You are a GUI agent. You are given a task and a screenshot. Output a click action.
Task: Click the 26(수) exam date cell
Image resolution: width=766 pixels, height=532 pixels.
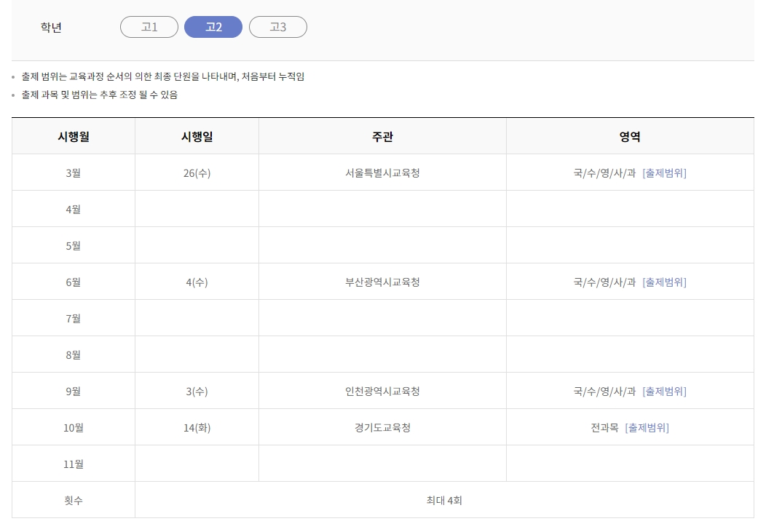coord(196,172)
